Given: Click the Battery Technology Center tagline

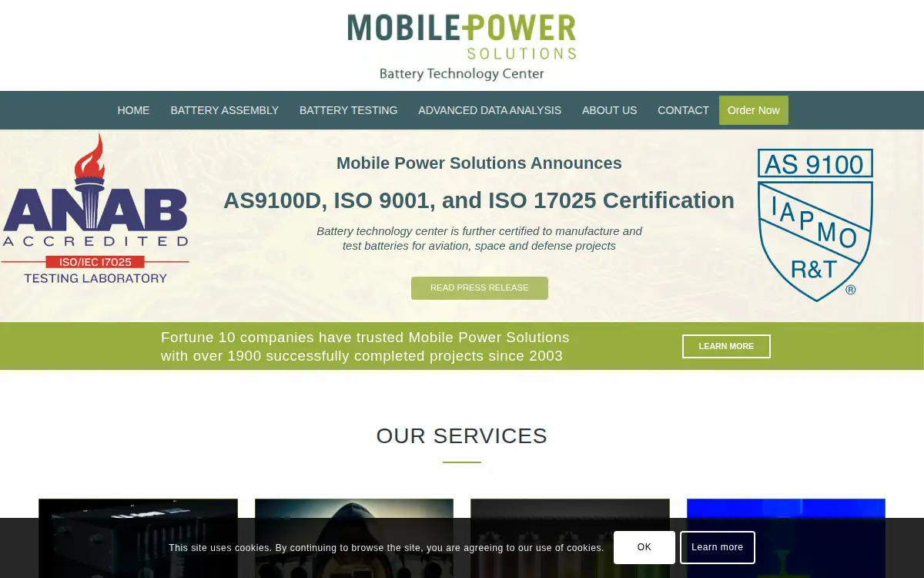Looking at the screenshot, I should point(462,74).
